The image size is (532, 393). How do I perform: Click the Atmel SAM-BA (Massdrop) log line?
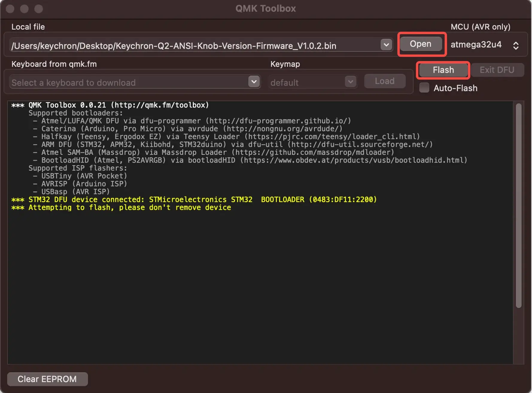[x=213, y=152]
